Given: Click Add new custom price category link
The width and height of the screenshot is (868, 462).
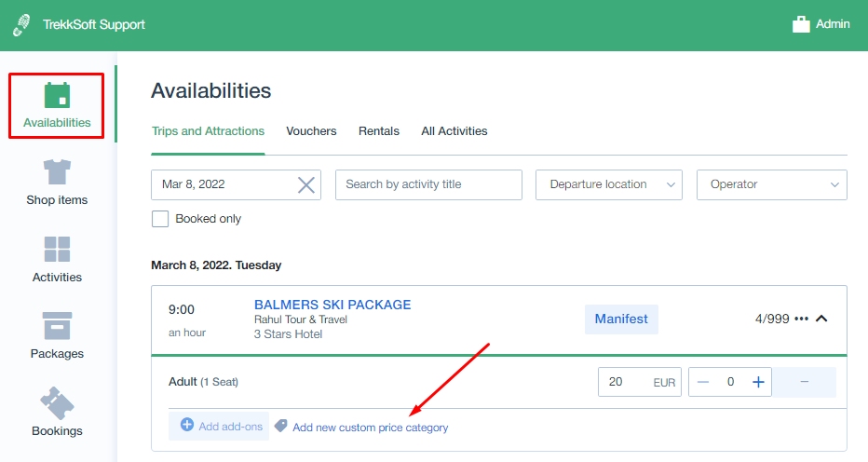Looking at the screenshot, I should click(370, 428).
